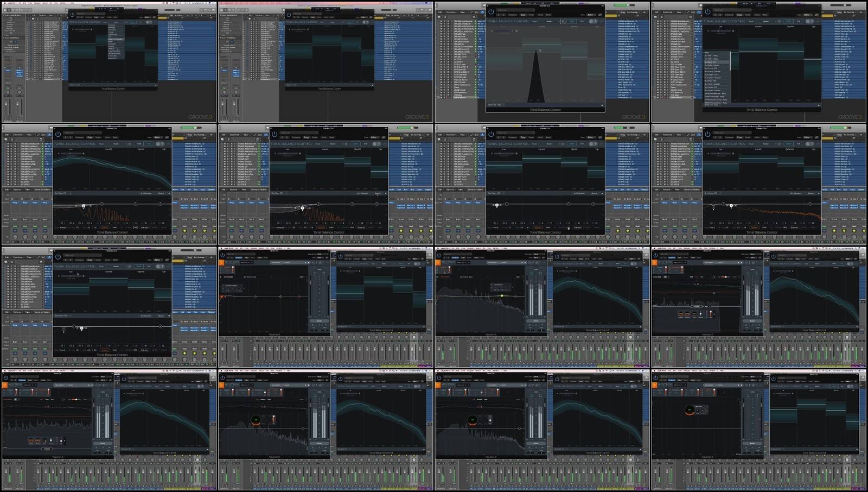
Task: Toggle the Fine view button in the broad-curve frame
Action: tap(149, 144)
